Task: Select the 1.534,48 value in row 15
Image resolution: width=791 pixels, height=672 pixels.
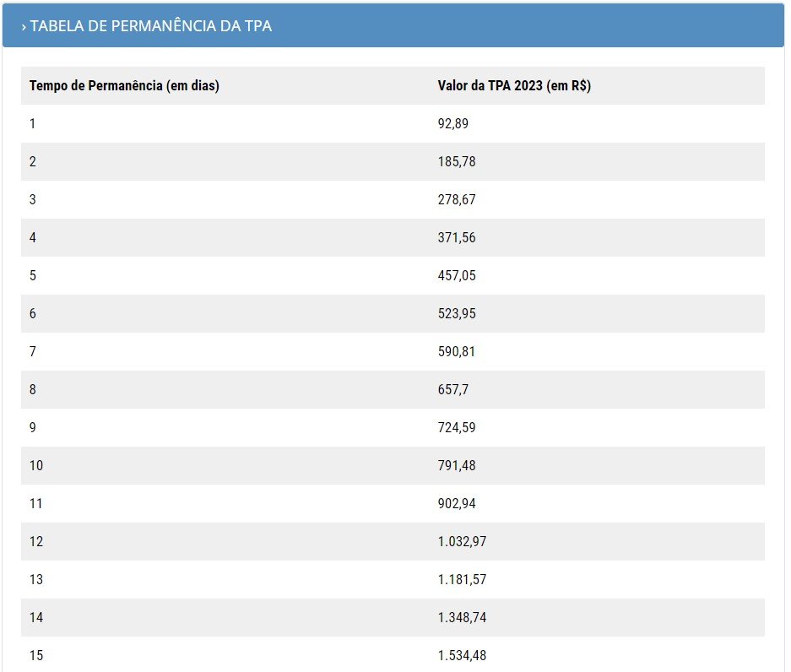Action: (462, 655)
